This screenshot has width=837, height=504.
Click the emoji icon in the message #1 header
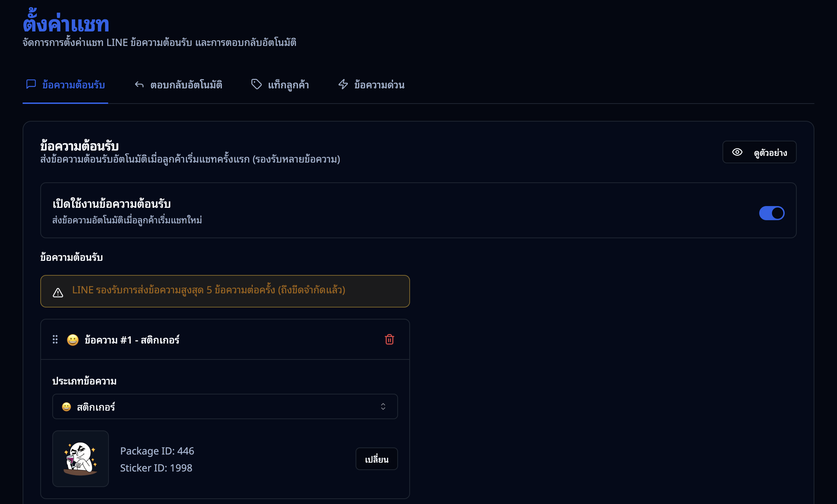[x=73, y=340]
